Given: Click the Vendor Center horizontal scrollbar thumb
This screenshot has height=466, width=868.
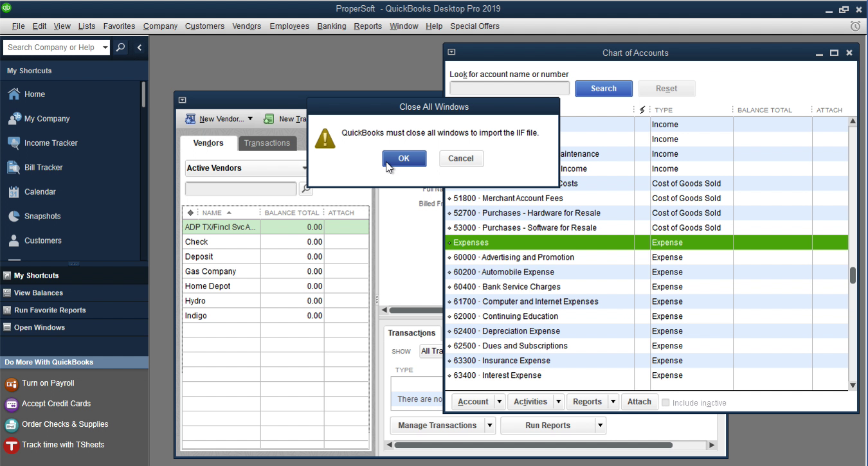Looking at the screenshot, I should click(x=533, y=445).
